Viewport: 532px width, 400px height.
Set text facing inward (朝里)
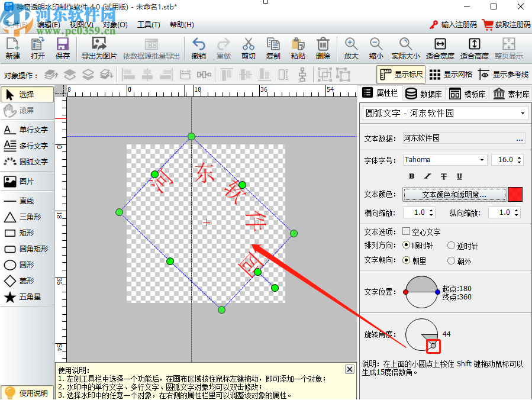click(x=406, y=260)
